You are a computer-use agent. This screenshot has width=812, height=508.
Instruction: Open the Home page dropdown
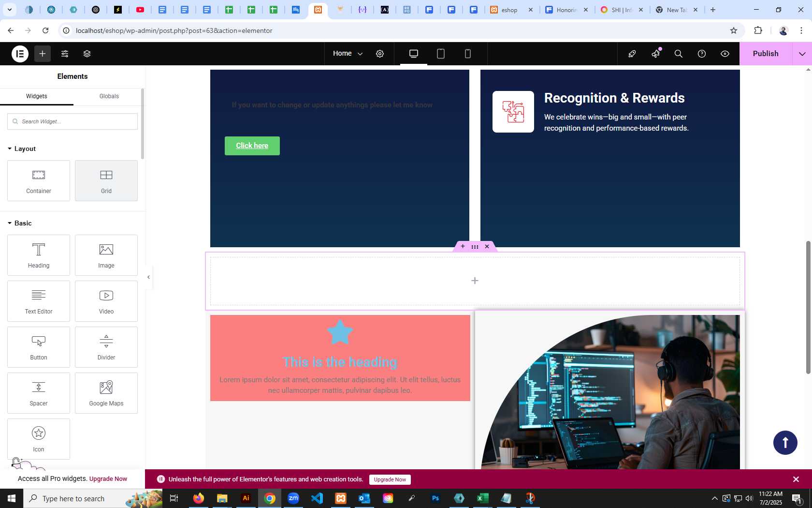(348, 54)
